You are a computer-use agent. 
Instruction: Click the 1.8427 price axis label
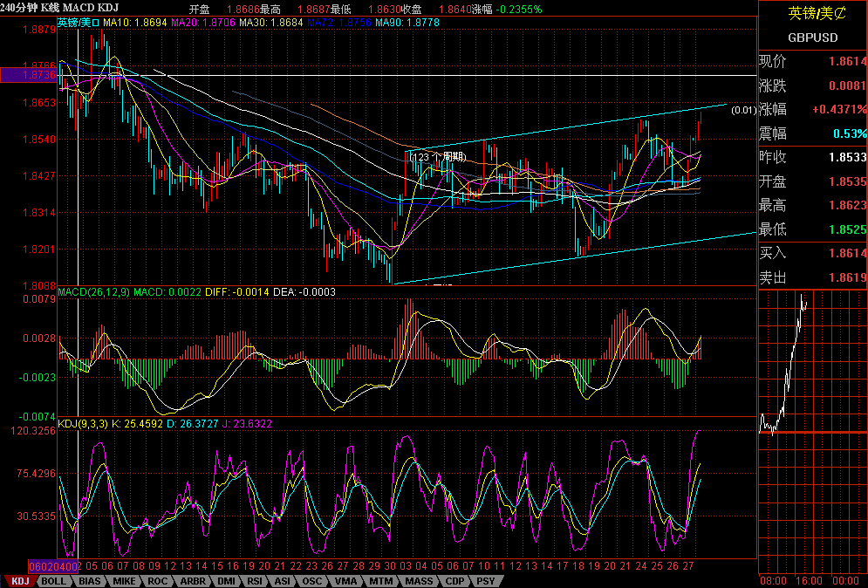tap(38, 176)
